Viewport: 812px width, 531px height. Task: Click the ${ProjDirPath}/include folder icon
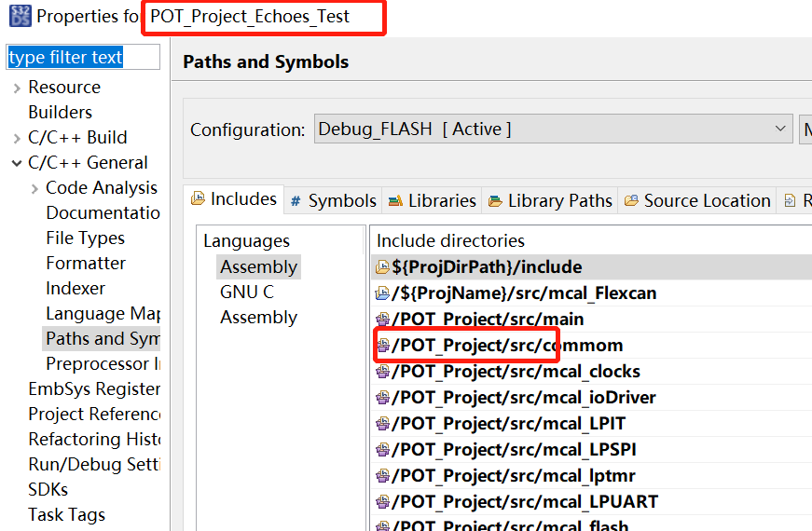point(382,267)
